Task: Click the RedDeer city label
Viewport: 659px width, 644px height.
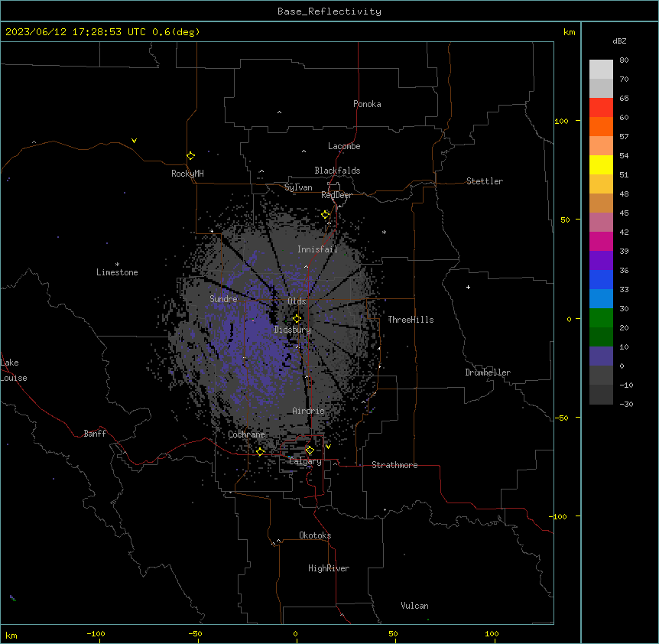Action: tap(336, 195)
